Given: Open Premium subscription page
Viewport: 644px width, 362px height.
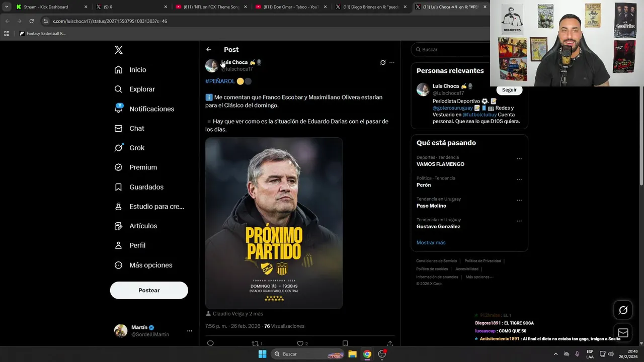Looking at the screenshot, I should point(135,167).
